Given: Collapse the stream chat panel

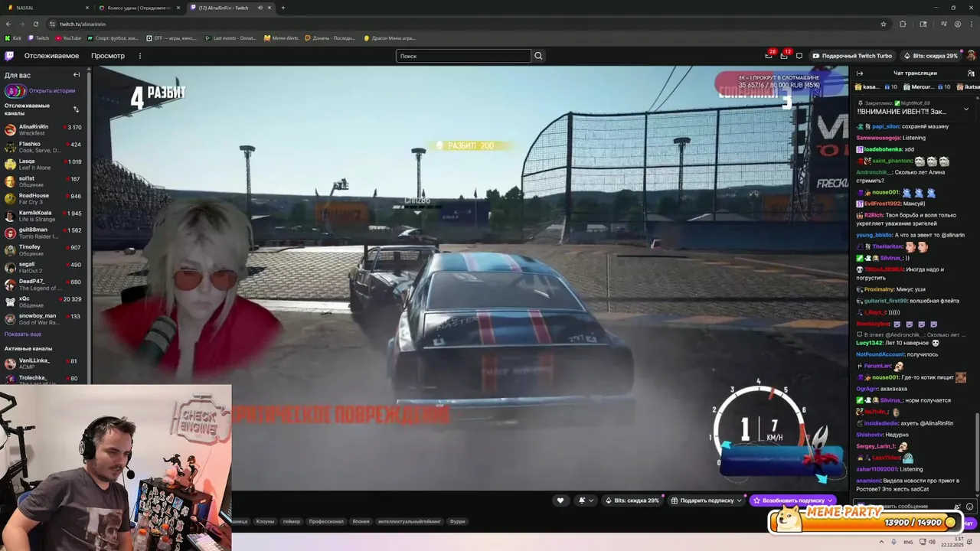Looking at the screenshot, I should tap(859, 73).
